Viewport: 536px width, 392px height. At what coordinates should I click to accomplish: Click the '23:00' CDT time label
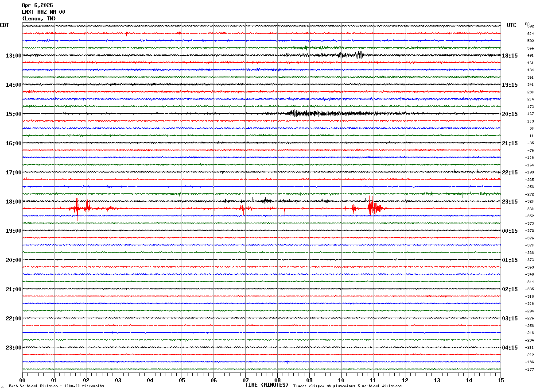(x=14, y=348)
